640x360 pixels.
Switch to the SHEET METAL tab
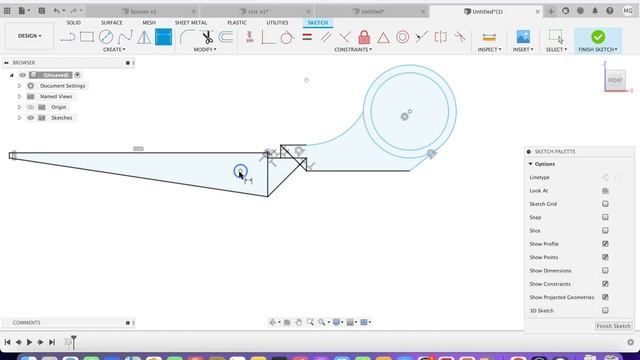click(x=191, y=22)
